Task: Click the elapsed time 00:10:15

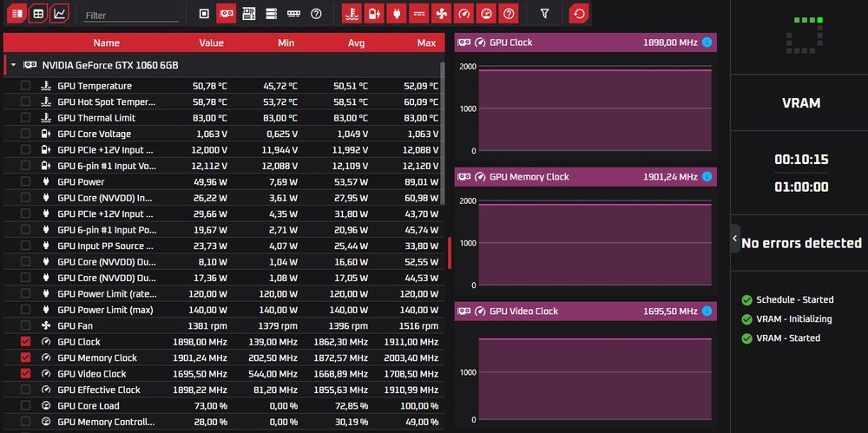Action: point(801,160)
